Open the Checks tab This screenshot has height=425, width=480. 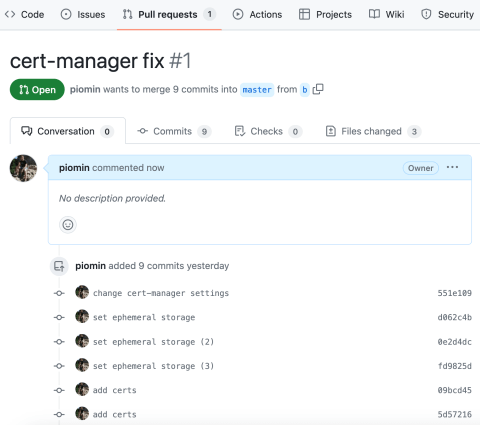click(269, 131)
